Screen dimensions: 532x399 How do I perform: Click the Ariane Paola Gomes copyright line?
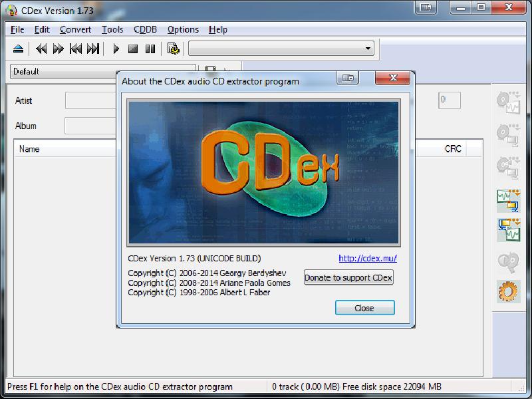209,283
